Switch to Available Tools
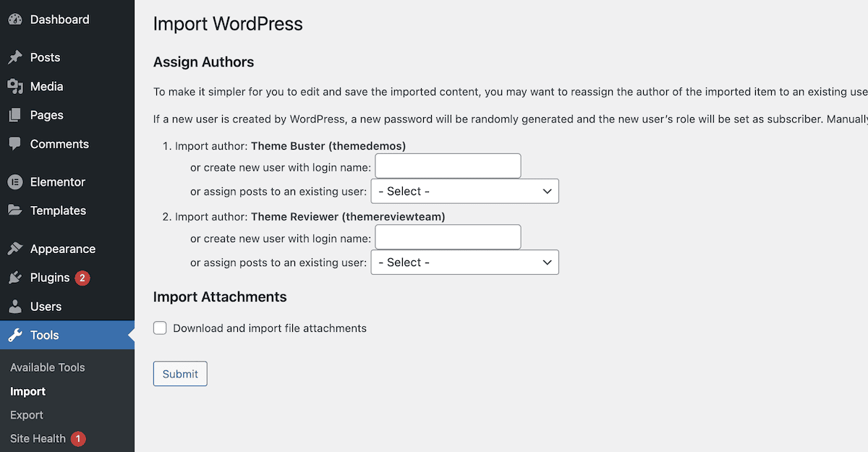Viewport: 868px width, 452px height. 47,367
